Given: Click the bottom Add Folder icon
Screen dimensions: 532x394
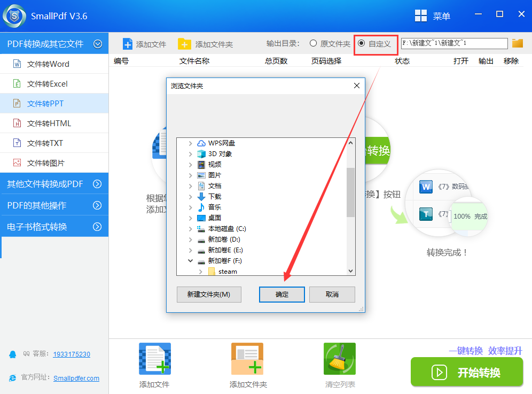Looking at the screenshot, I should [x=247, y=359].
